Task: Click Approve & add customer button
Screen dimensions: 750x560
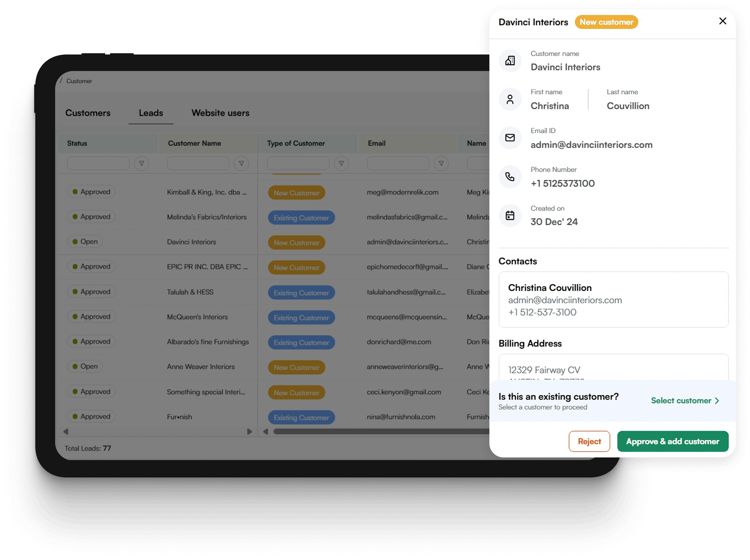Action: (x=672, y=441)
